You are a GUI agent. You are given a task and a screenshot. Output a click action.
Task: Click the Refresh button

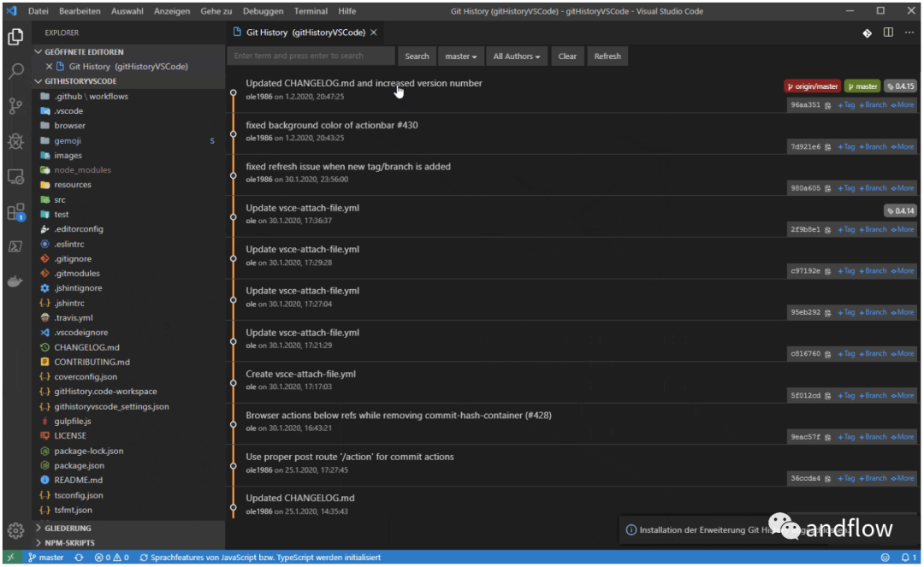point(607,56)
